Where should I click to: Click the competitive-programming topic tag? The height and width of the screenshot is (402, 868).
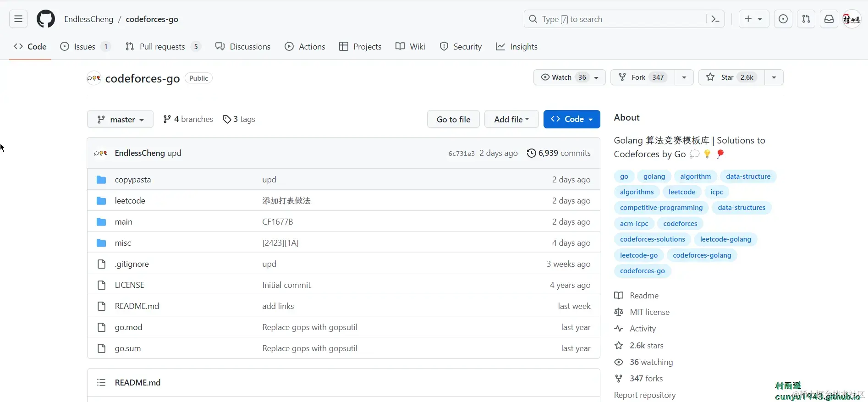(661, 208)
